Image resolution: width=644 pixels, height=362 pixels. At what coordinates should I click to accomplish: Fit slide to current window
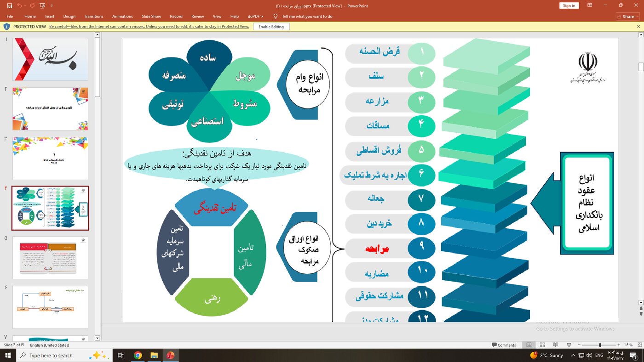click(638, 345)
